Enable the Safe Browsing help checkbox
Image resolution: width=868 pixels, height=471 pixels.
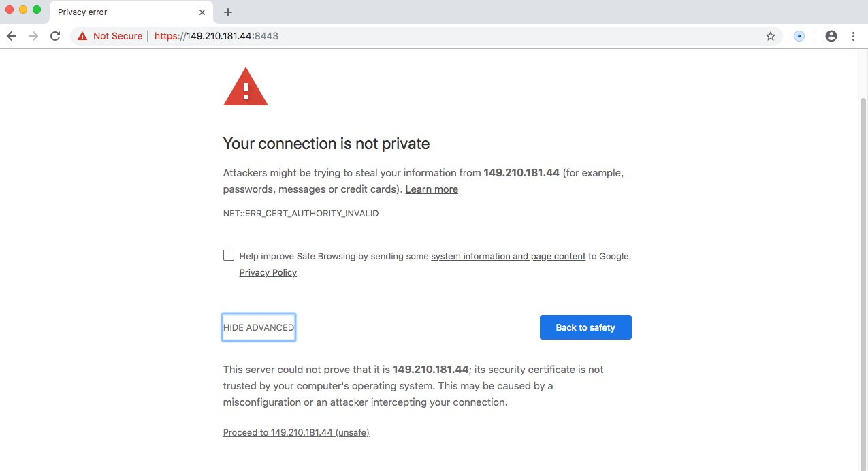tap(229, 256)
